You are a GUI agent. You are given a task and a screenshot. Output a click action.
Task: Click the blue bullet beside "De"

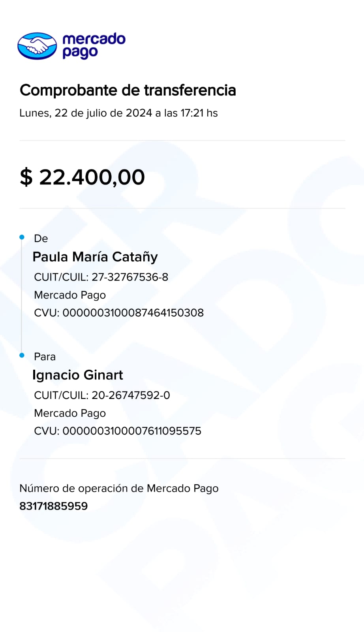(x=22, y=237)
